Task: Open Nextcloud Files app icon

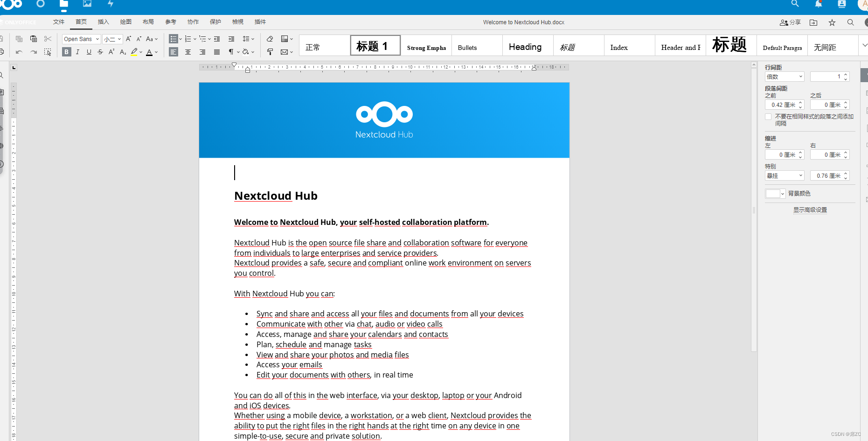Action: click(x=64, y=4)
